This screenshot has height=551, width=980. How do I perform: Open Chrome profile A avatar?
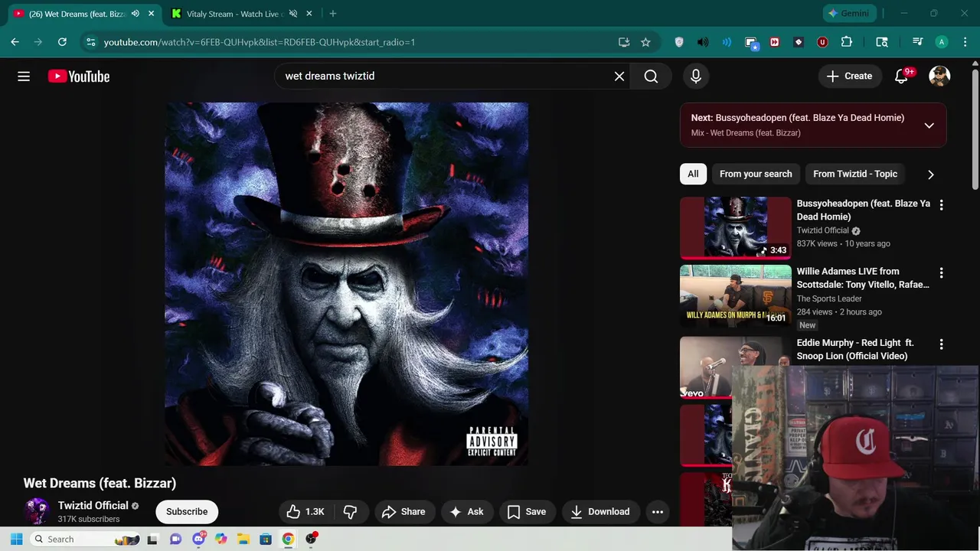(x=942, y=42)
